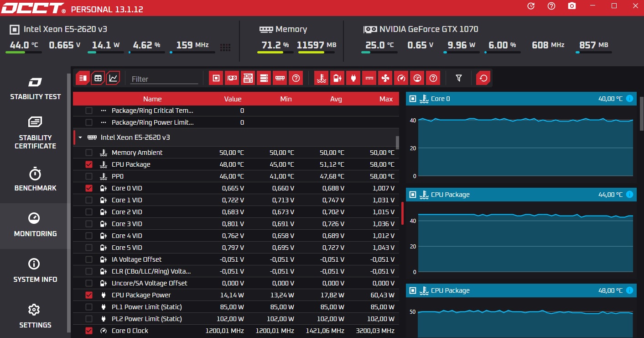Toggle the motherboard hardware filter icon

point(248,78)
